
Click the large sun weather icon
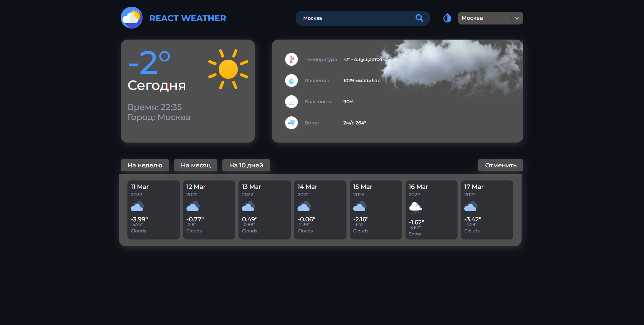coord(228,69)
